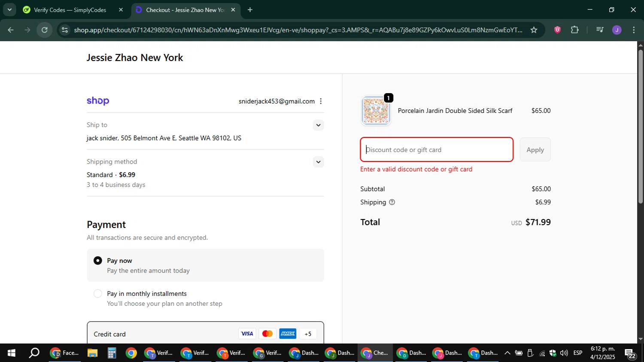The image size is (644, 362).
Task: Open Calculator from the taskbar
Action: point(112,353)
